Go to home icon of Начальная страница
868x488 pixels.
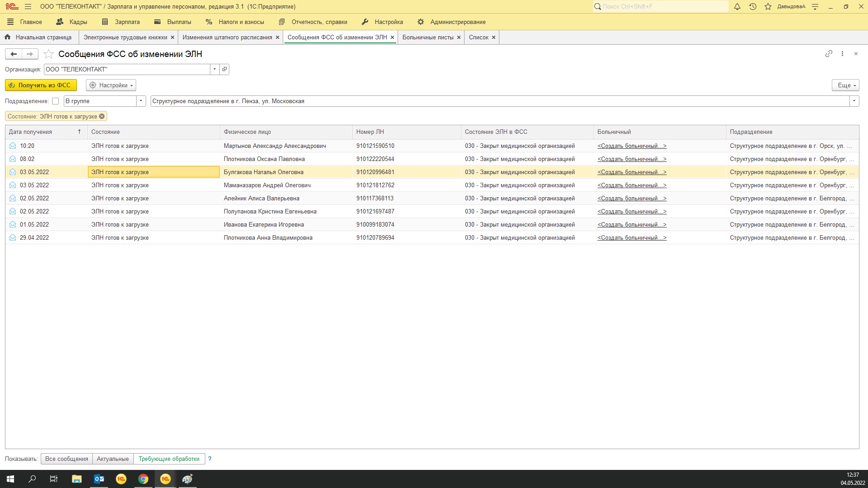7,37
